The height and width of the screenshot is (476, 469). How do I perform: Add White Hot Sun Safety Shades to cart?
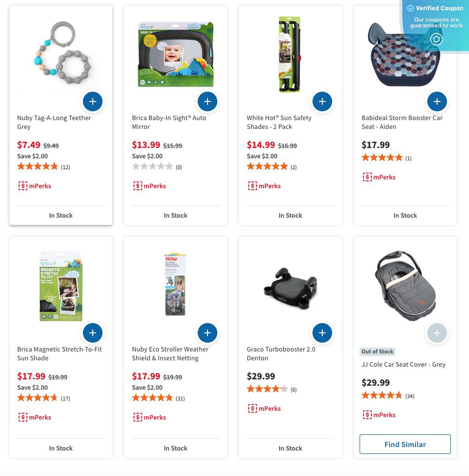click(322, 101)
